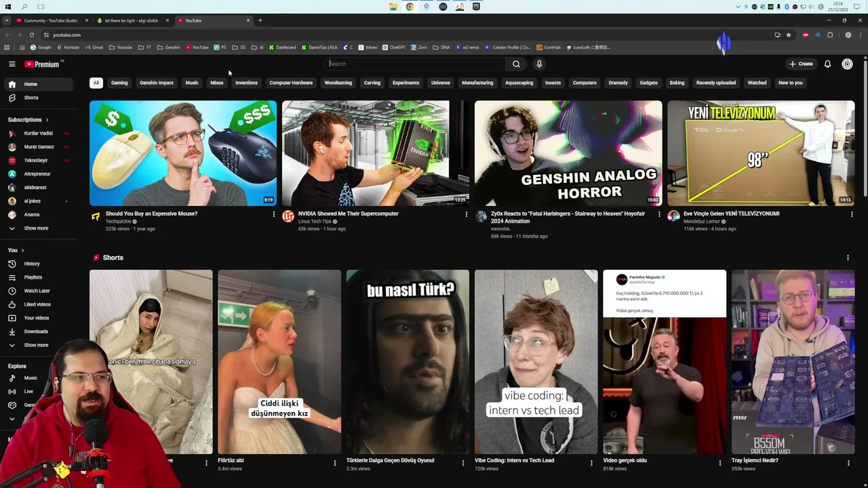Open options for Zy0x Reacts video
Image resolution: width=868 pixels, height=488 pixels.
[658, 214]
